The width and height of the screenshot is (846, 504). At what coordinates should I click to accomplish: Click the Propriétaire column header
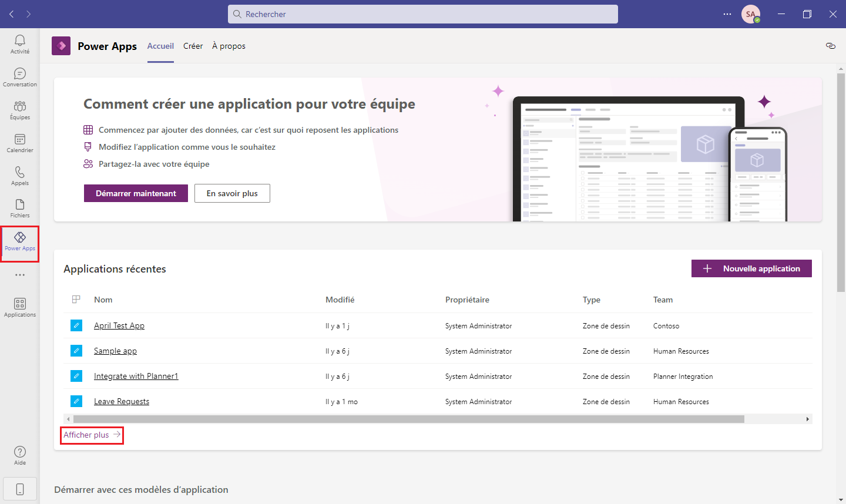[467, 300]
